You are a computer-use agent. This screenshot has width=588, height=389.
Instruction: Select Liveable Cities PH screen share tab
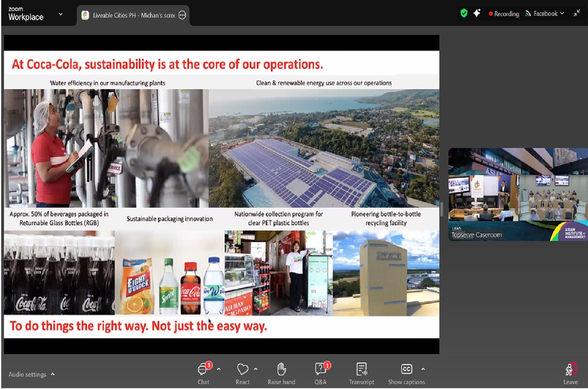(133, 15)
